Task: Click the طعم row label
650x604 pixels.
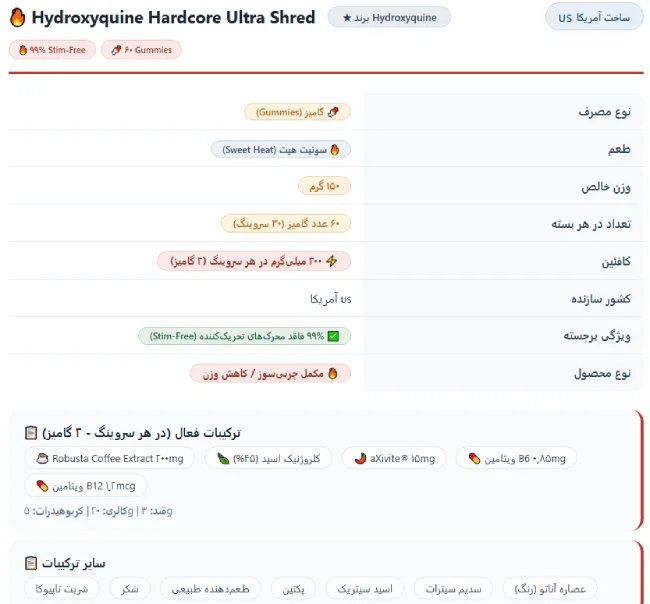Action: coord(619,149)
